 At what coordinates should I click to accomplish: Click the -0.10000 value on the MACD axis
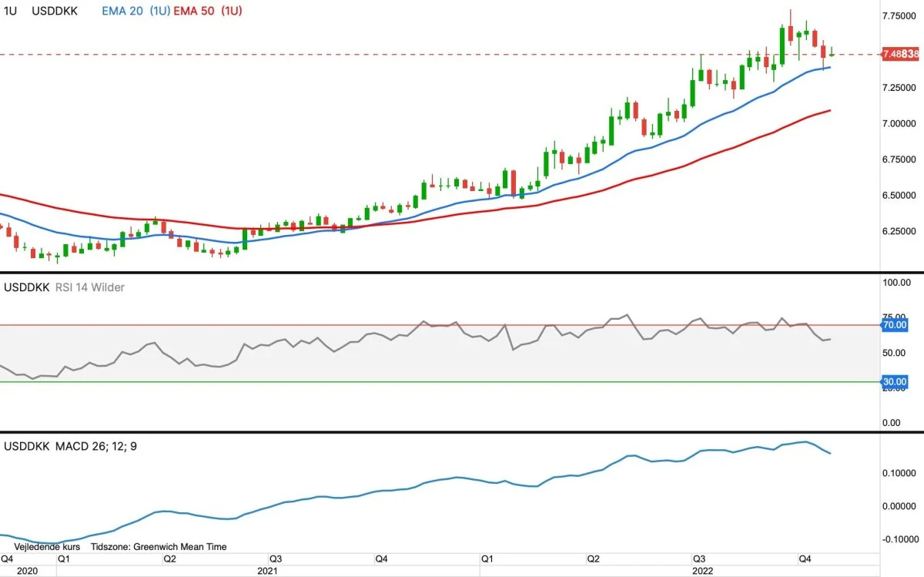tap(899, 539)
